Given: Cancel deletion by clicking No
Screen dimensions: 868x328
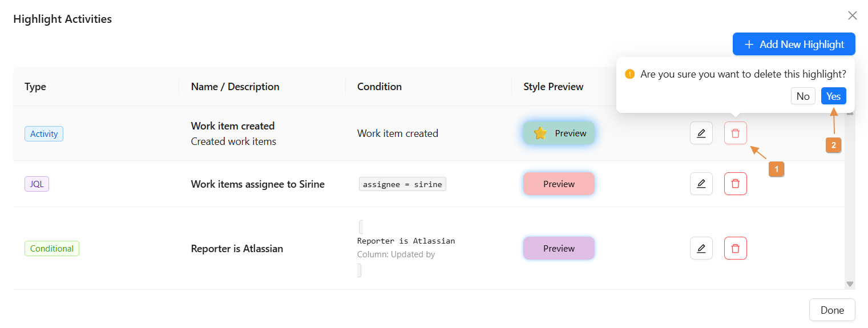Looking at the screenshot, I should (802, 96).
